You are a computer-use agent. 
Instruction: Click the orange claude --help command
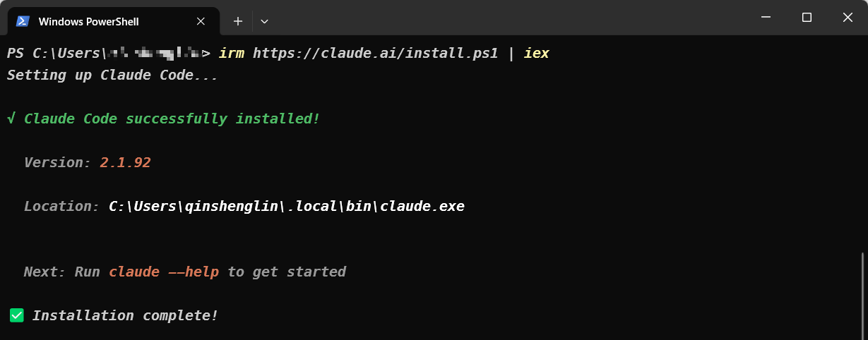click(x=164, y=272)
